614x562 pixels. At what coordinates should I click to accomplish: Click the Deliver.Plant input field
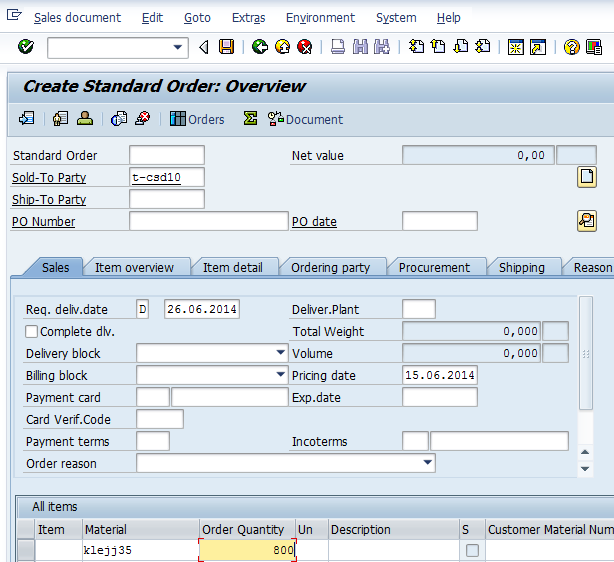click(419, 309)
